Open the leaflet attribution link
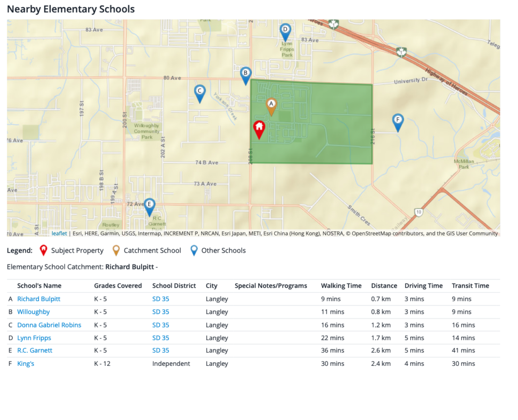 pyautogui.click(x=59, y=234)
